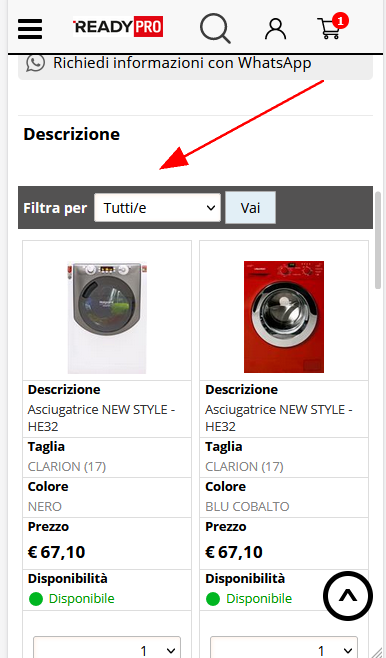Click the page vertical scrollbar

(x=378, y=239)
